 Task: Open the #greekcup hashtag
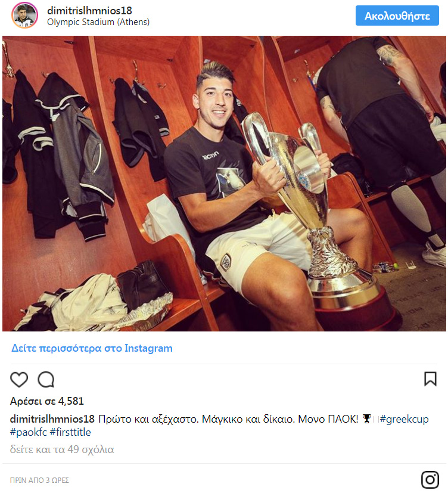(x=404, y=419)
